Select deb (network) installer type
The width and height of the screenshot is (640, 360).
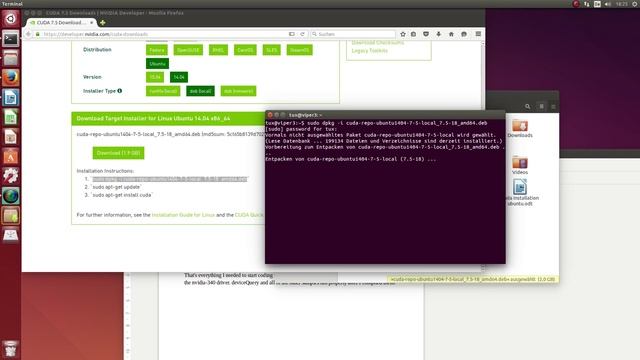(x=238, y=91)
